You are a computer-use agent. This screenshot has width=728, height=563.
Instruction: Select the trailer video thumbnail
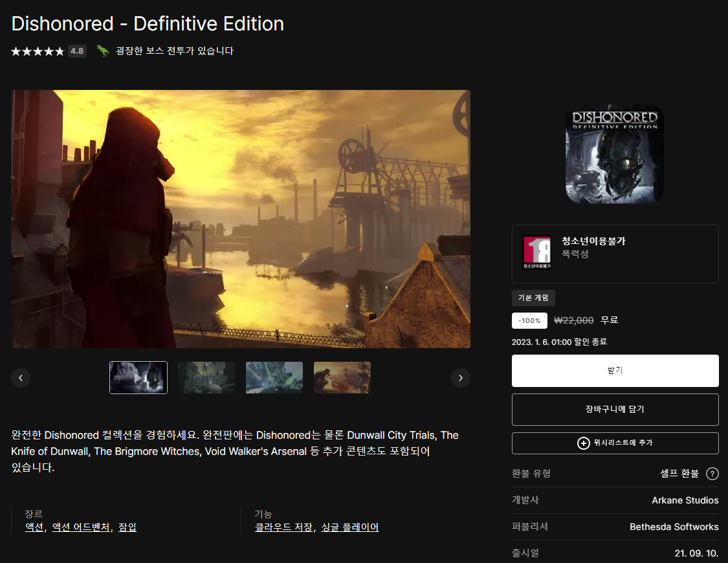pyautogui.click(x=138, y=377)
